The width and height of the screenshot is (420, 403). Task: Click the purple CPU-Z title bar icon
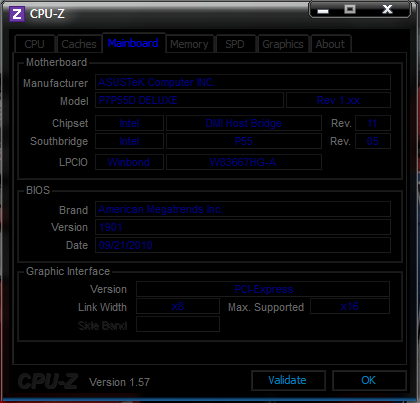point(17,14)
